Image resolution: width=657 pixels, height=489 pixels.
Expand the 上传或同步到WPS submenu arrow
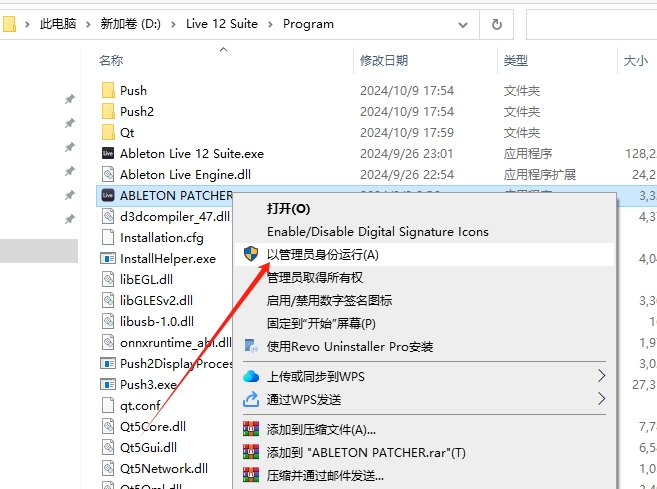point(601,377)
